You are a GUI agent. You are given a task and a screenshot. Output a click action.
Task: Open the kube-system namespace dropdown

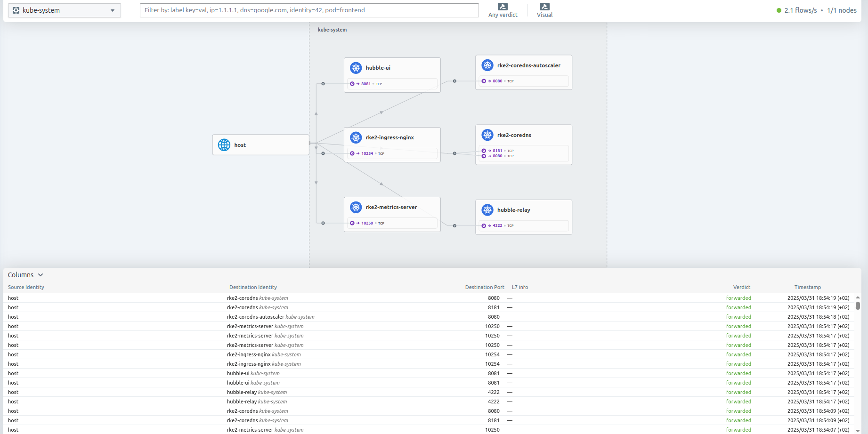coord(112,10)
